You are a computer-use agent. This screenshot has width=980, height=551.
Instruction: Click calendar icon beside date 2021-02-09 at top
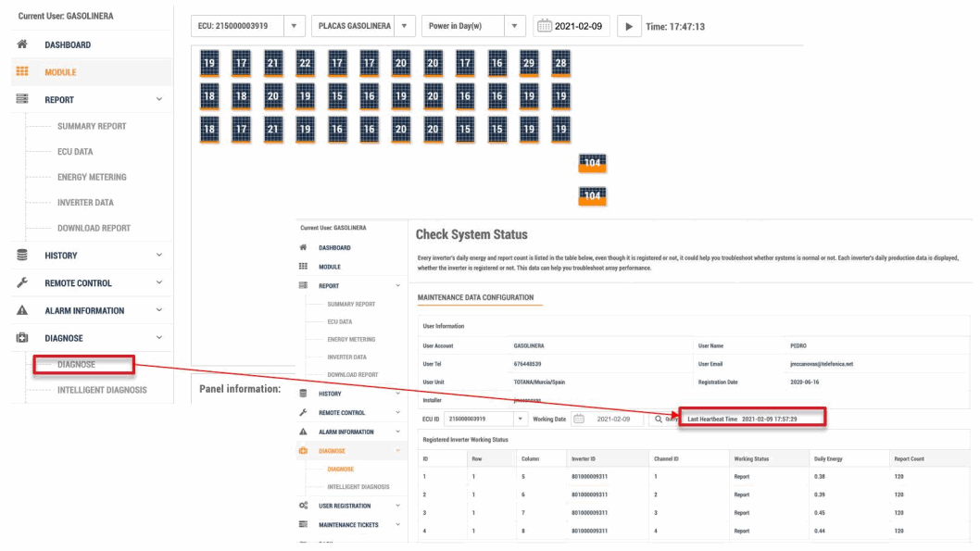(545, 26)
